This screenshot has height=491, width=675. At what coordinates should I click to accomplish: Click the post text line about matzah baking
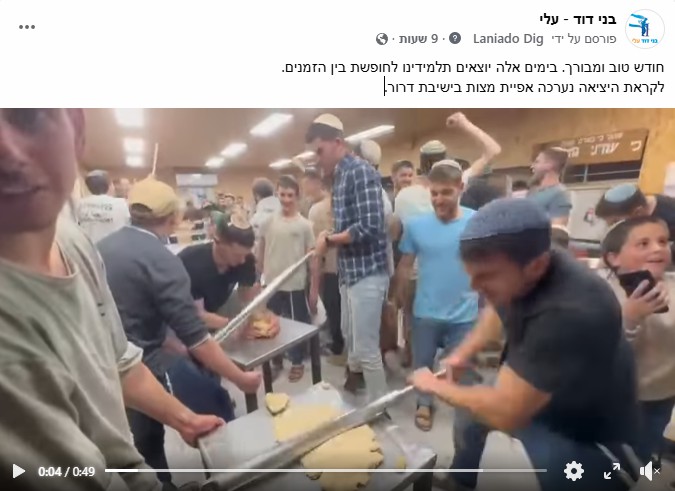pyautogui.click(x=525, y=87)
